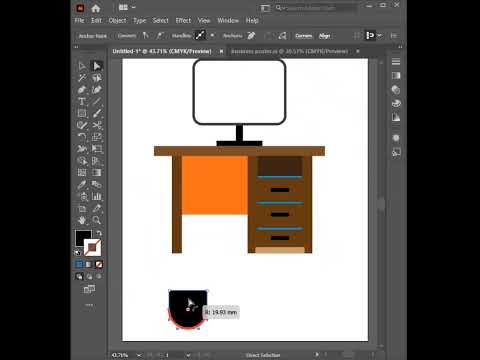Close the Untitled-1 tab
This screenshot has width=480, height=360.
(x=221, y=51)
